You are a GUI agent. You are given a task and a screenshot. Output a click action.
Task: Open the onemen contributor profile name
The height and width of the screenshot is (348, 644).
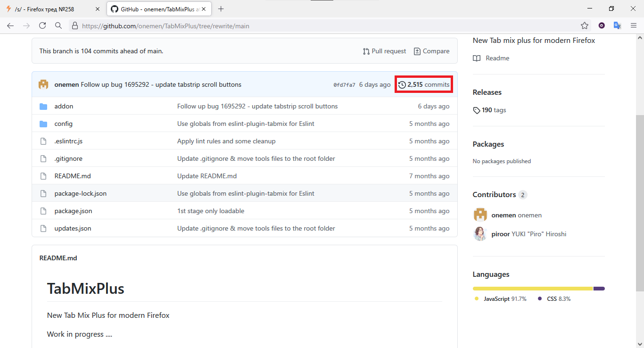click(517, 215)
